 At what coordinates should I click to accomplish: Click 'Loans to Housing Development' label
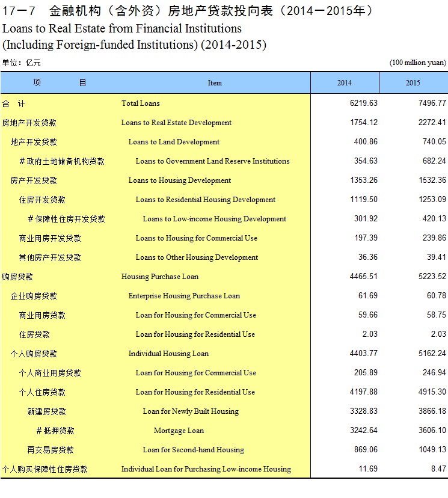tap(180, 180)
